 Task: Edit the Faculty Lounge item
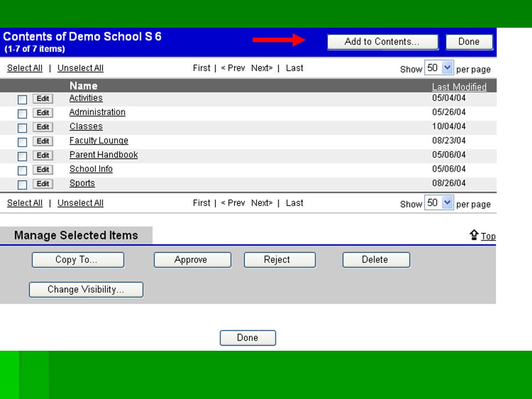(43, 141)
